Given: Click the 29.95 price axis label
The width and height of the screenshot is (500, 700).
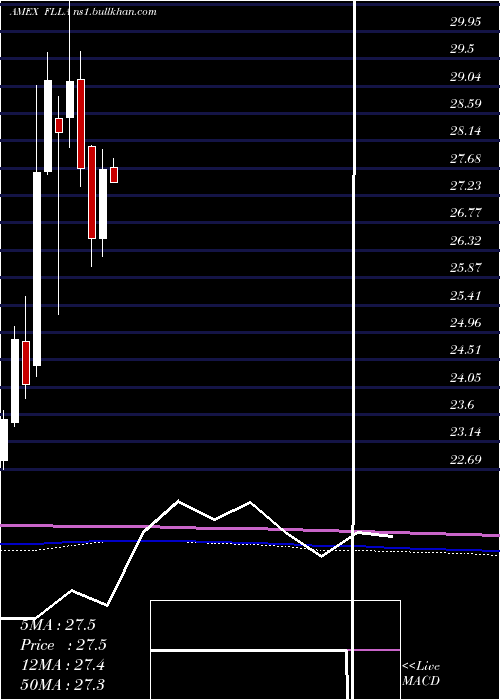Looking at the screenshot, I should (465, 22).
